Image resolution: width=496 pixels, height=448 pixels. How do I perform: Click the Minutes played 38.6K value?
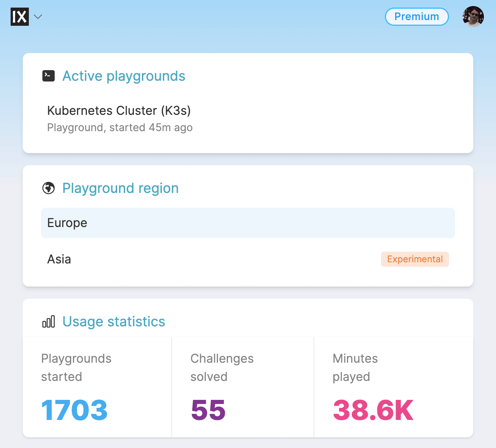click(373, 410)
